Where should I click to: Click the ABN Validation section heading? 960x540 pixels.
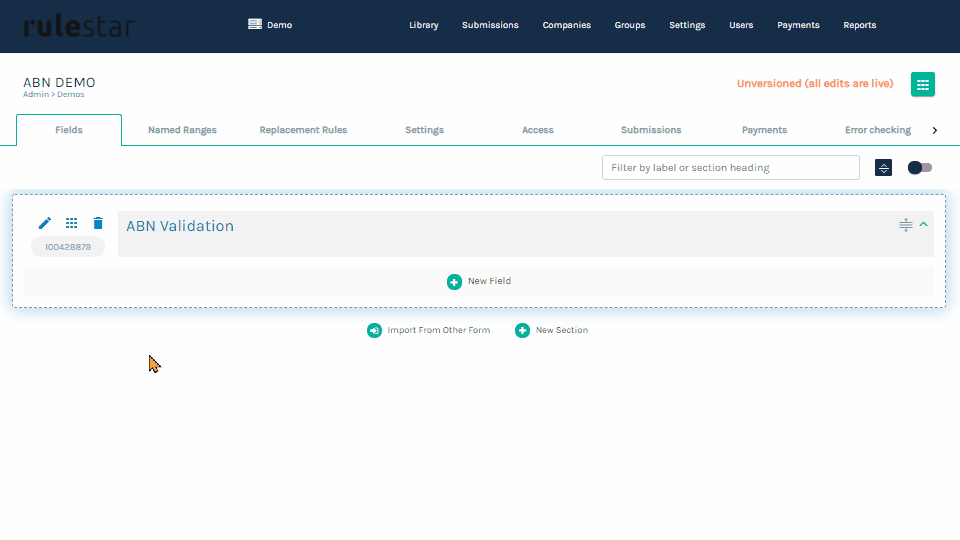point(180,226)
